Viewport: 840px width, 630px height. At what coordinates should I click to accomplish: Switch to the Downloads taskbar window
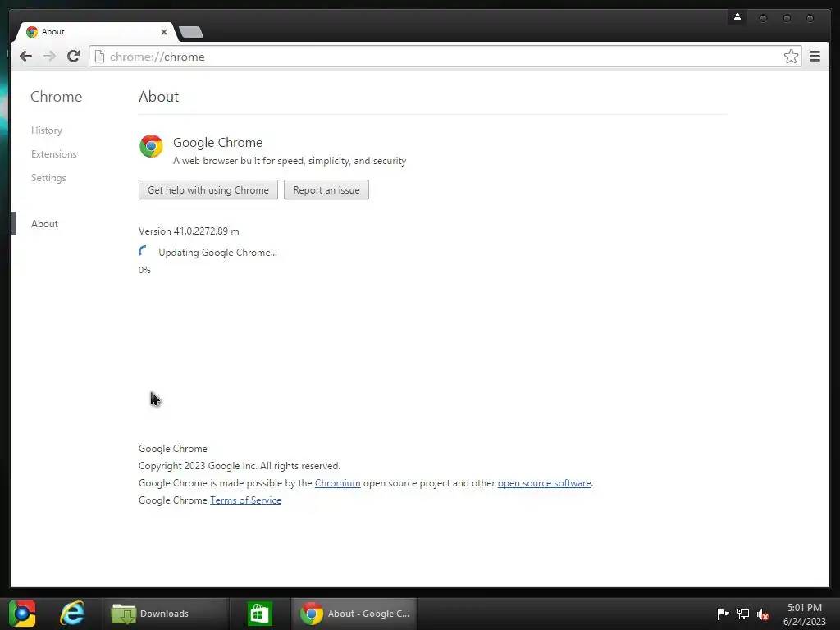point(165,614)
